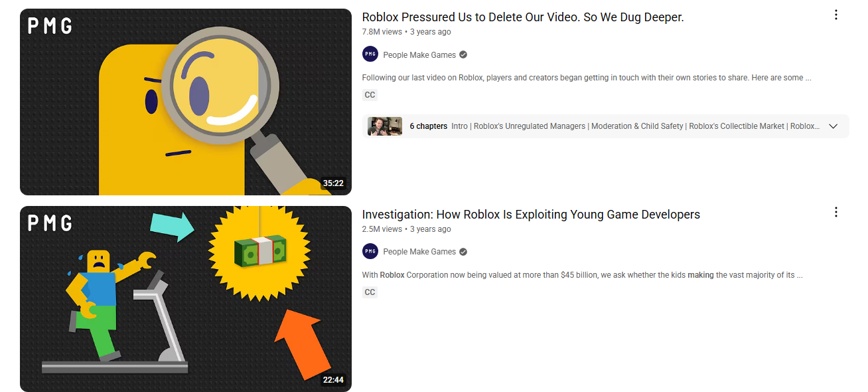Click '7.8M views • 3 years ago' text
868x392 pixels.
(406, 32)
